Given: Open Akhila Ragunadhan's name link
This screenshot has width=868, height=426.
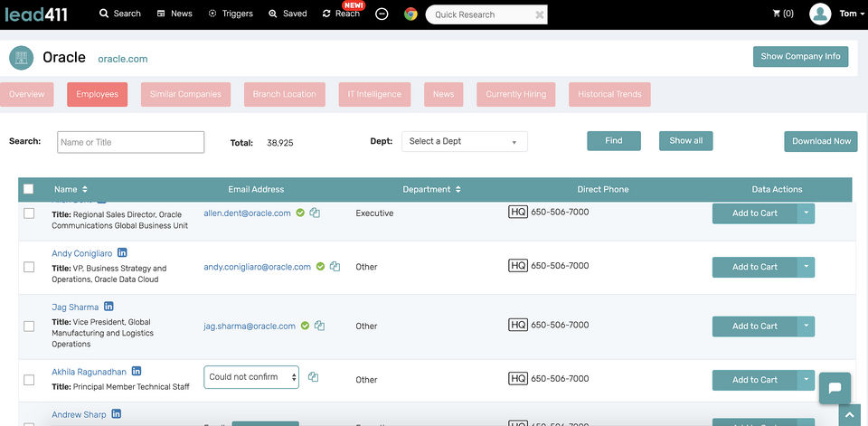Looking at the screenshot, I should 90,372.
